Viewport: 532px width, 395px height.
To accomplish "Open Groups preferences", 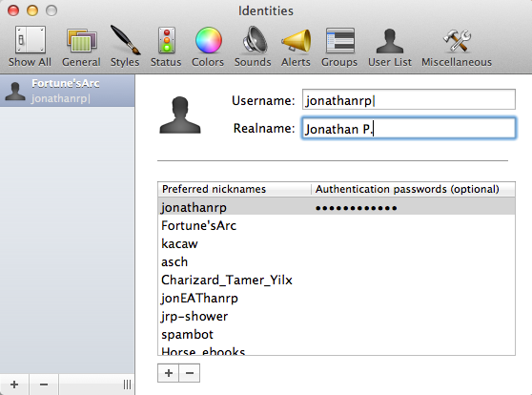I will point(339,47).
